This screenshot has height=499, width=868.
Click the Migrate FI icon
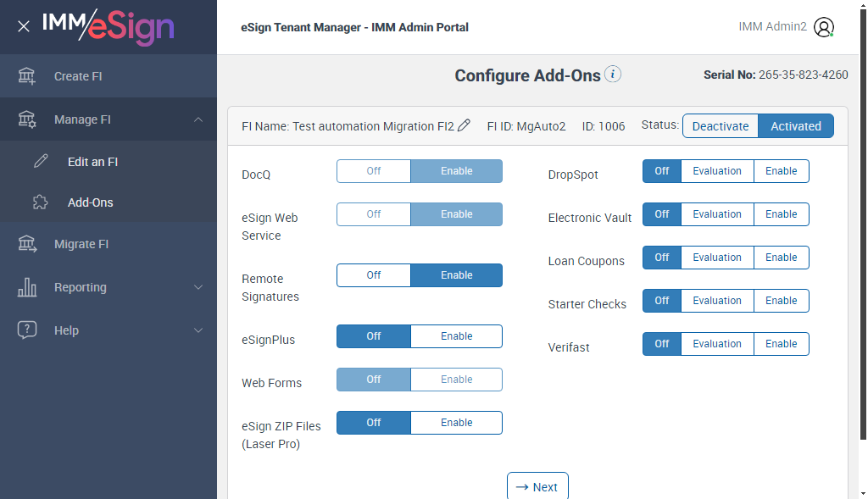click(27, 244)
